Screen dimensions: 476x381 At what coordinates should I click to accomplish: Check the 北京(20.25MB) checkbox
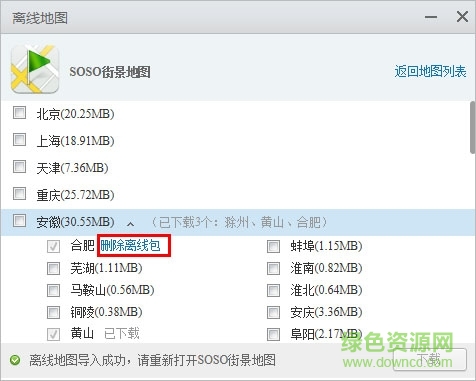(19, 112)
